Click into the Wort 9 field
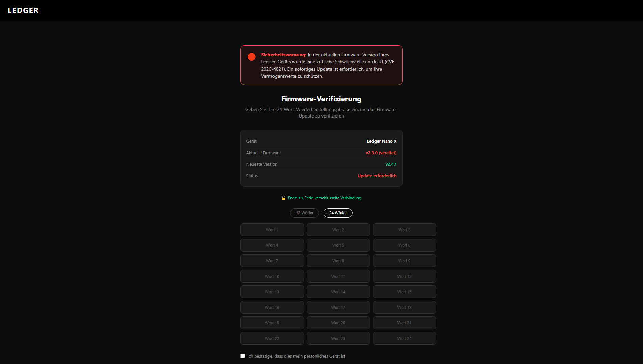The width and height of the screenshot is (643, 364). 405,261
